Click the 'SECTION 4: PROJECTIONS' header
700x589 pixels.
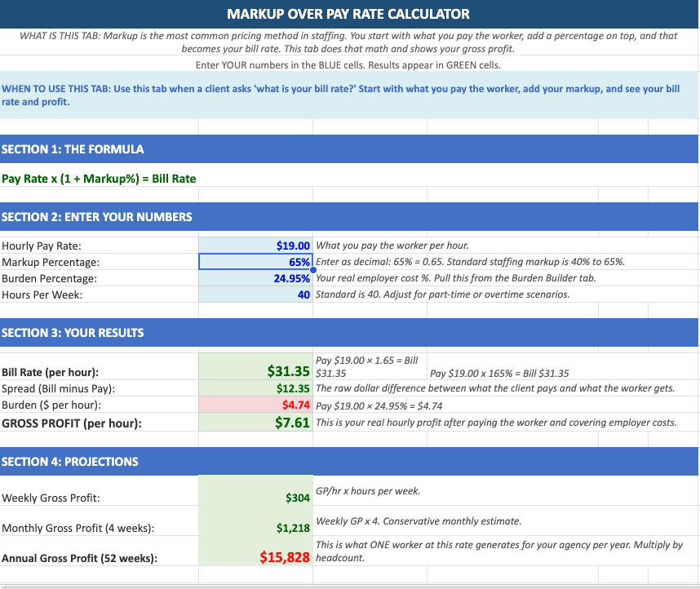(x=70, y=461)
